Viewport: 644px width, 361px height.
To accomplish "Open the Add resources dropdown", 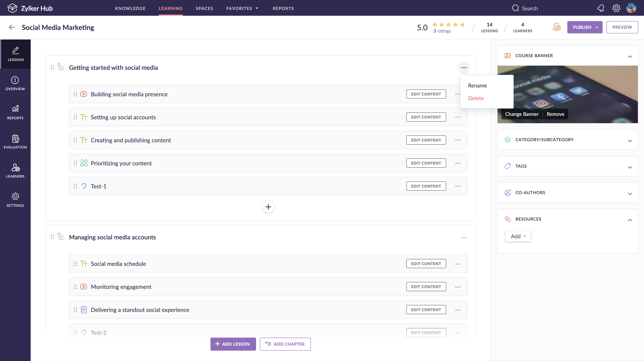I will [x=518, y=236].
